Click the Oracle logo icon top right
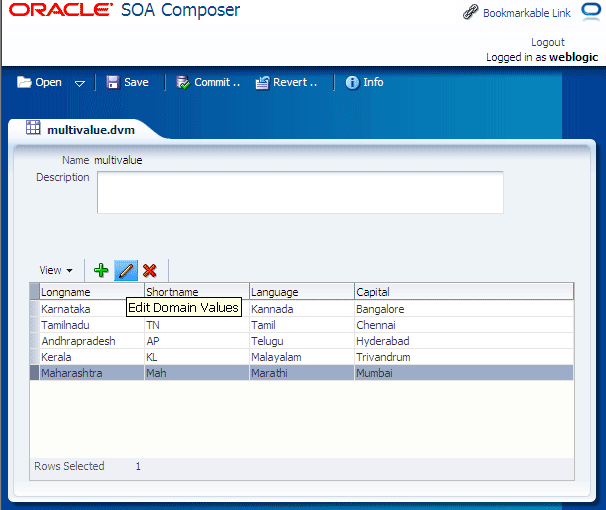The height and width of the screenshot is (510, 606). 591,10
